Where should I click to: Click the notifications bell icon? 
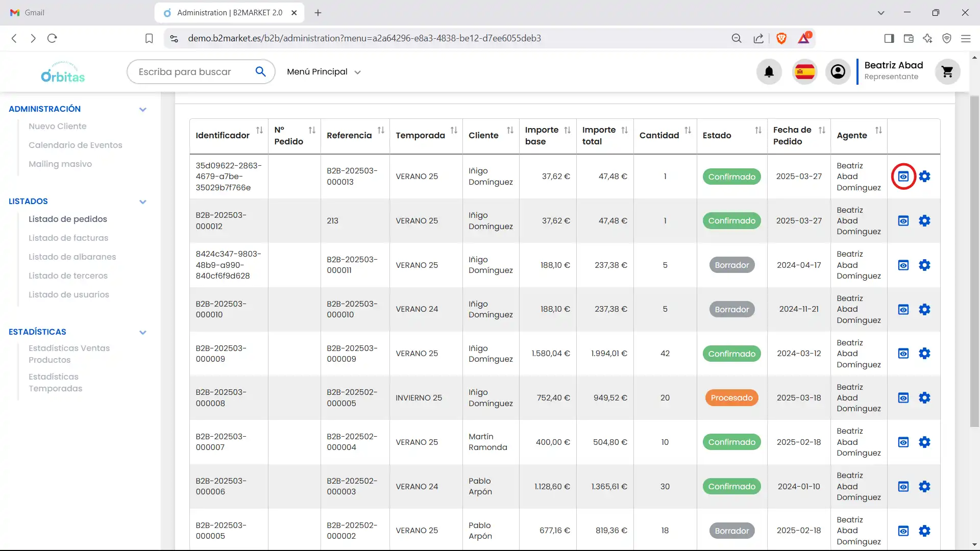[769, 72]
